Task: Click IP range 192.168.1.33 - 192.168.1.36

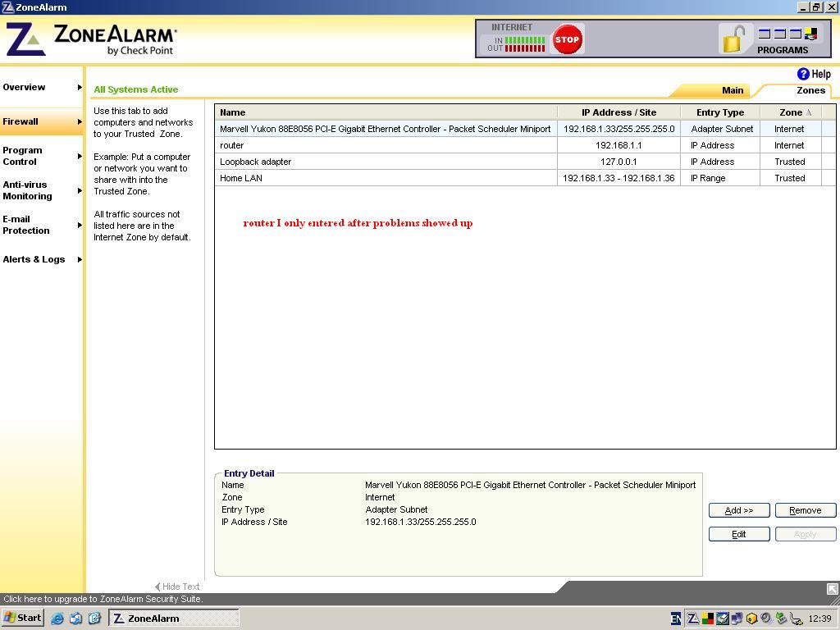Action: point(619,178)
